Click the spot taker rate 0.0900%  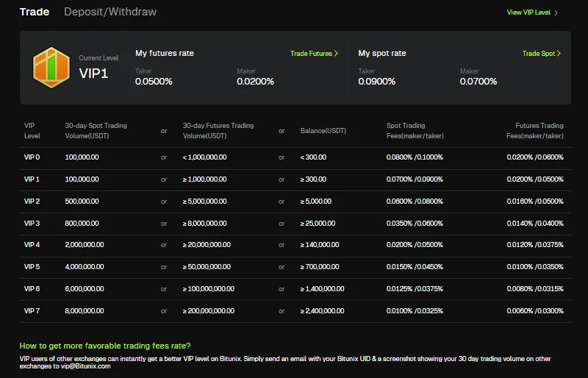click(x=377, y=82)
